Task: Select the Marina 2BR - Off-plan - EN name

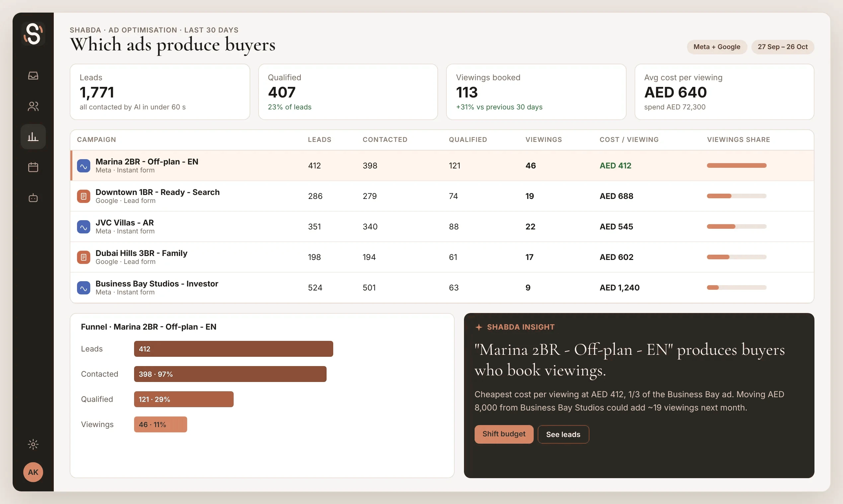Action: tap(147, 162)
